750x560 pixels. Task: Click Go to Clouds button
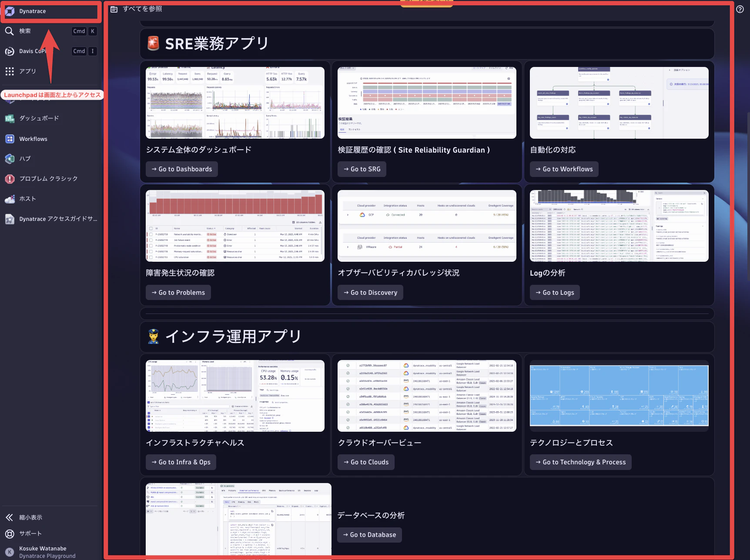point(366,462)
